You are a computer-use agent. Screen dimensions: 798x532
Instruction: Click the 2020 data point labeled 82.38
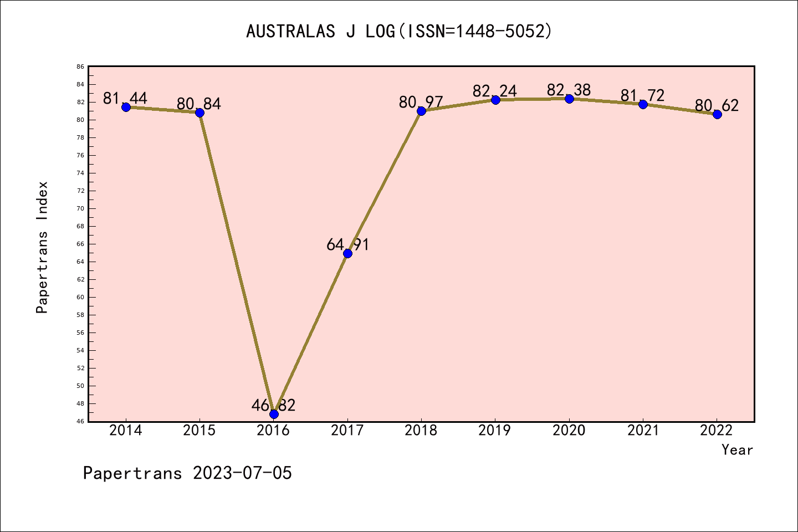click(x=569, y=99)
